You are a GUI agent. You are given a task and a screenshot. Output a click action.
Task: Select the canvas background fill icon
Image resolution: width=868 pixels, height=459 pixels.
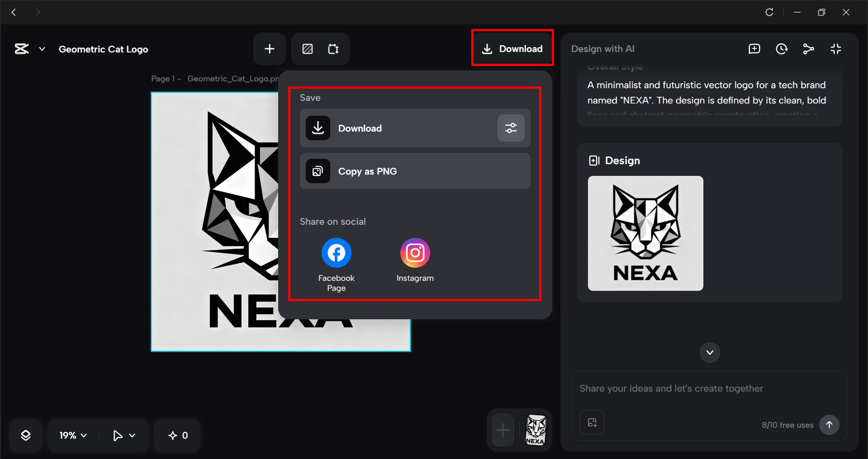pos(307,49)
